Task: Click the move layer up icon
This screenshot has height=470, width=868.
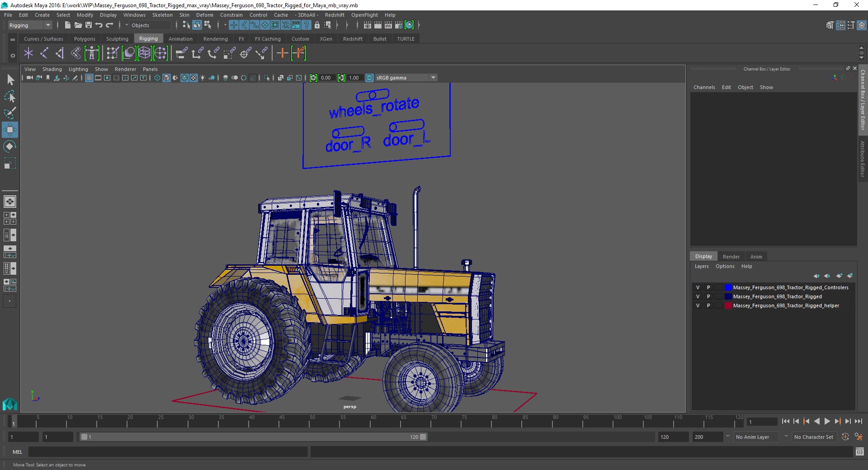Action: (816, 276)
